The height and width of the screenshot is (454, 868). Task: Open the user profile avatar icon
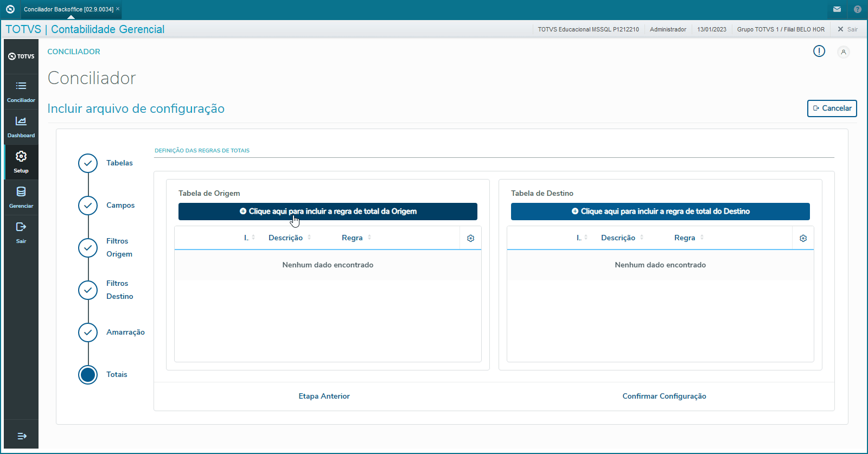844,52
